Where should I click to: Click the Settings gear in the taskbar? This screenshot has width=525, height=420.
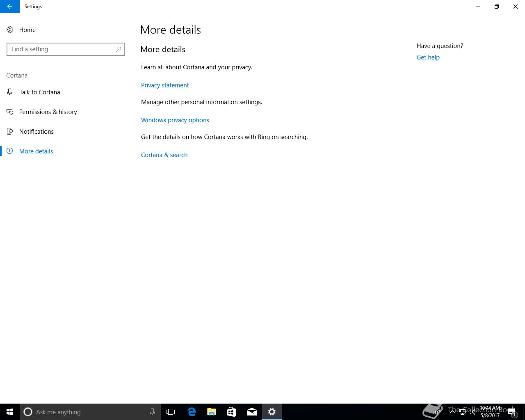[x=272, y=412]
